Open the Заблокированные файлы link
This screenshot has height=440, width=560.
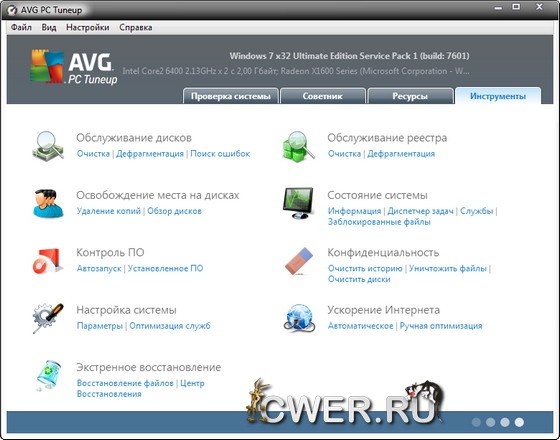(x=379, y=222)
